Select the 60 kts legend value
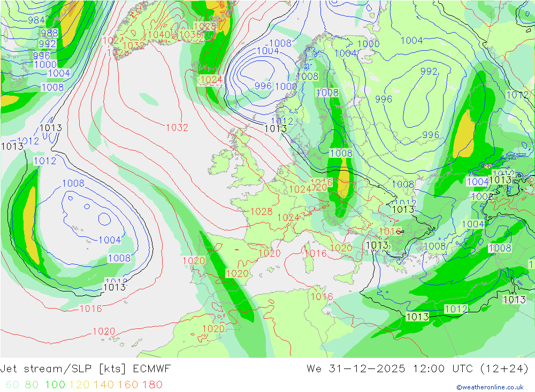Screen dimensions: 535x392 tap(12, 385)
